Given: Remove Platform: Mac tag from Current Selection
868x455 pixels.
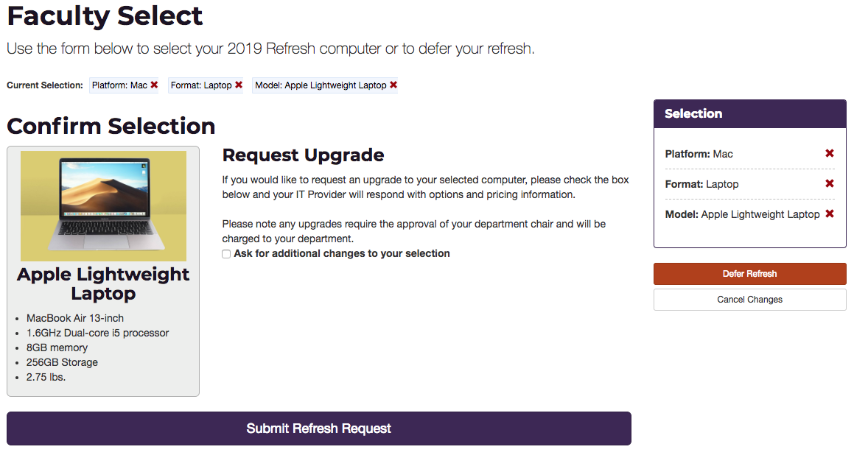Looking at the screenshot, I should (x=155, y=85).
